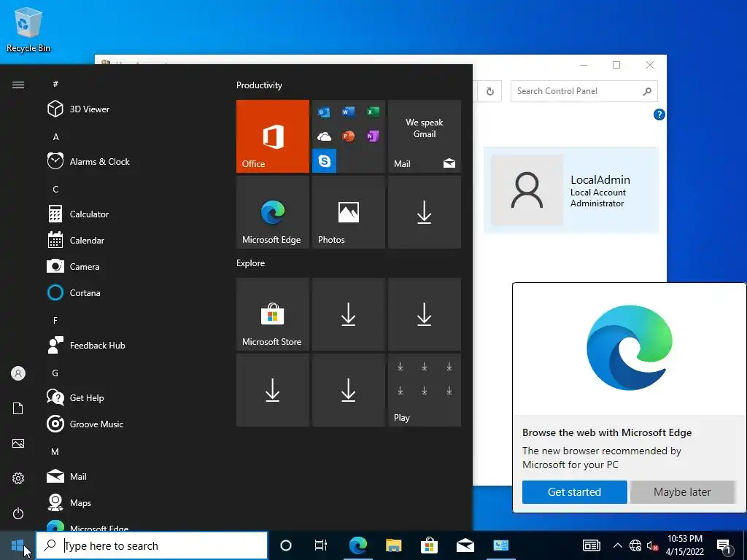This screenshot has height=560, width=747.
Task: Open News and interests on taskbar
Action: (591, 545)
